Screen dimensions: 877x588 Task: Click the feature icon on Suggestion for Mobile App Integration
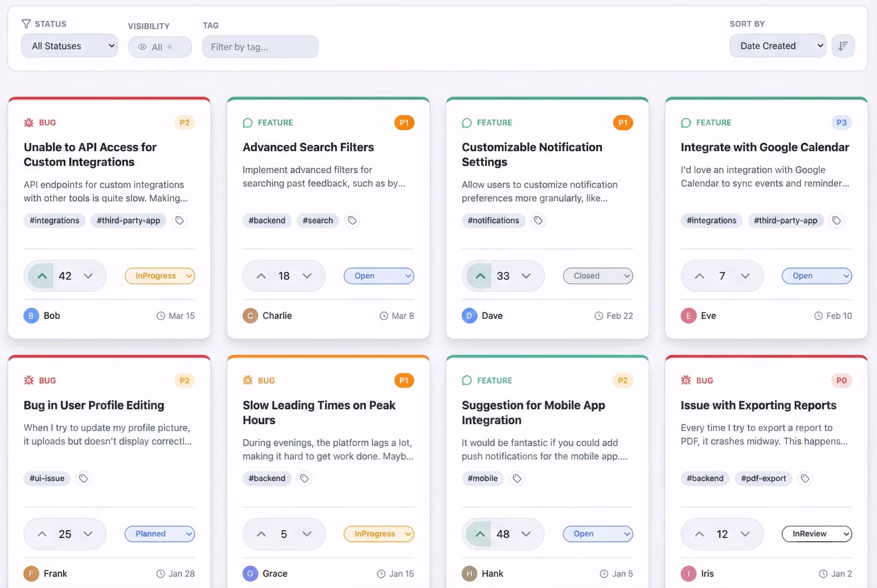tap(467, 380)
